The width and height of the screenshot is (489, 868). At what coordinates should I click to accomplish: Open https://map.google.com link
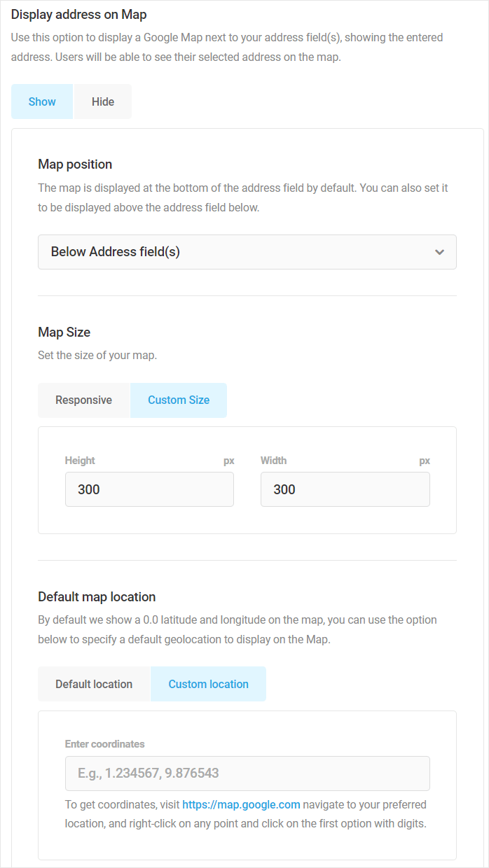click(241, 804)
